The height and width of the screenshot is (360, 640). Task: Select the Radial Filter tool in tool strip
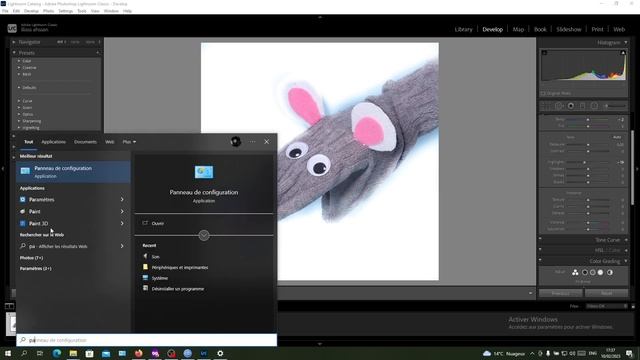594,106
